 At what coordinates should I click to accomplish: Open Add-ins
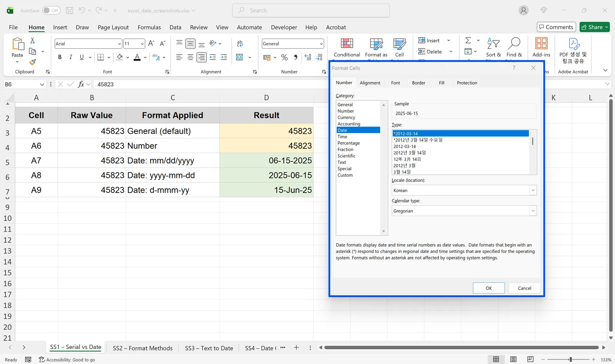tap(541, 48)
